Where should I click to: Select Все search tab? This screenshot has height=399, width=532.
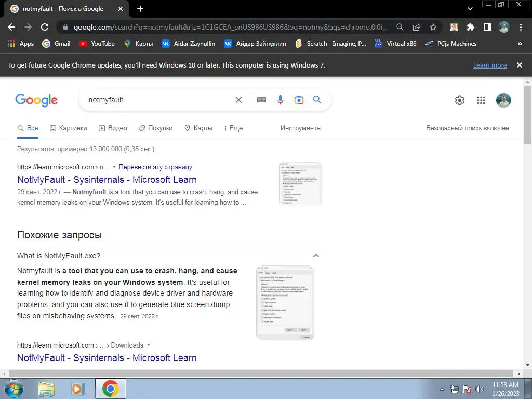pos(28,128)
